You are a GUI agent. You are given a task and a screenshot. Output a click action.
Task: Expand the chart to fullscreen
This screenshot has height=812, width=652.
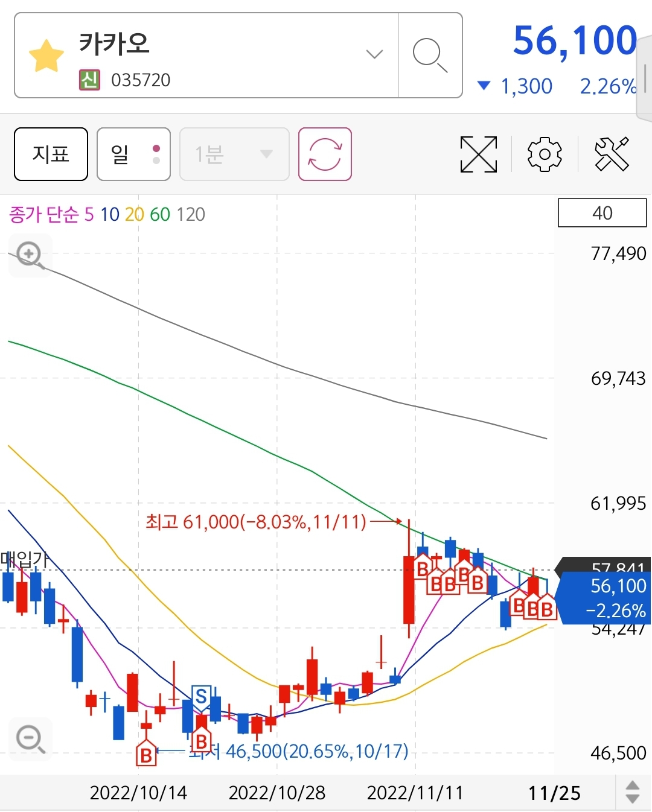click(479, 154)
